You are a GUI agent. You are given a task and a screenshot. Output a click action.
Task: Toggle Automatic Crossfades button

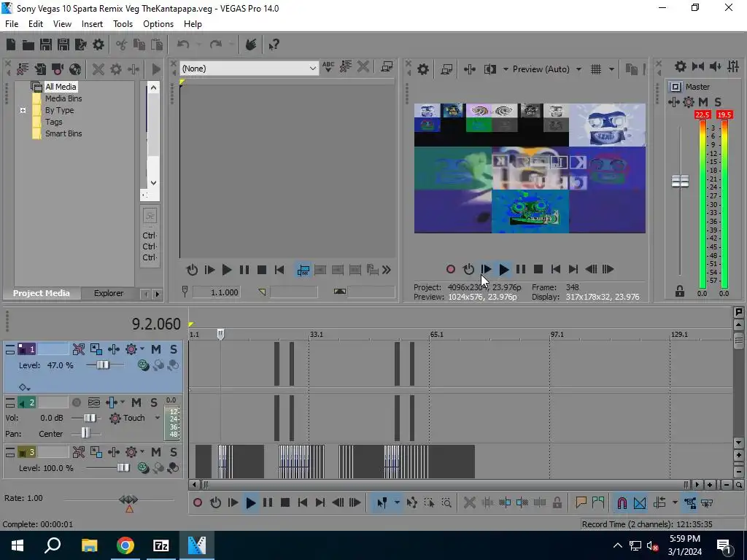(x=640, y=503)
